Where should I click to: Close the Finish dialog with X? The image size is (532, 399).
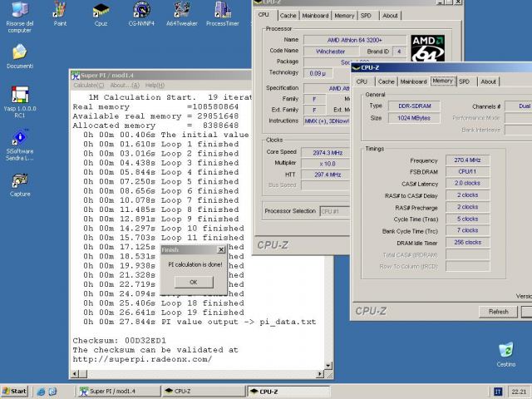[221, 249]
